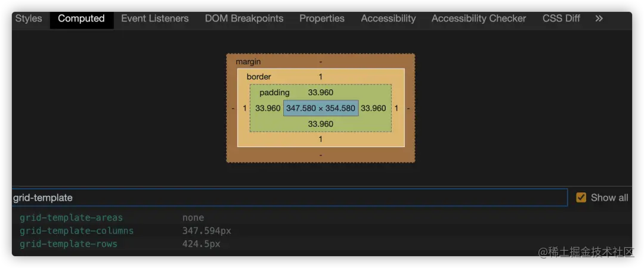This screenshot has height=268, width=644.
Task: Click the none value for grid-template-areas
Action: tap(193, 217)
